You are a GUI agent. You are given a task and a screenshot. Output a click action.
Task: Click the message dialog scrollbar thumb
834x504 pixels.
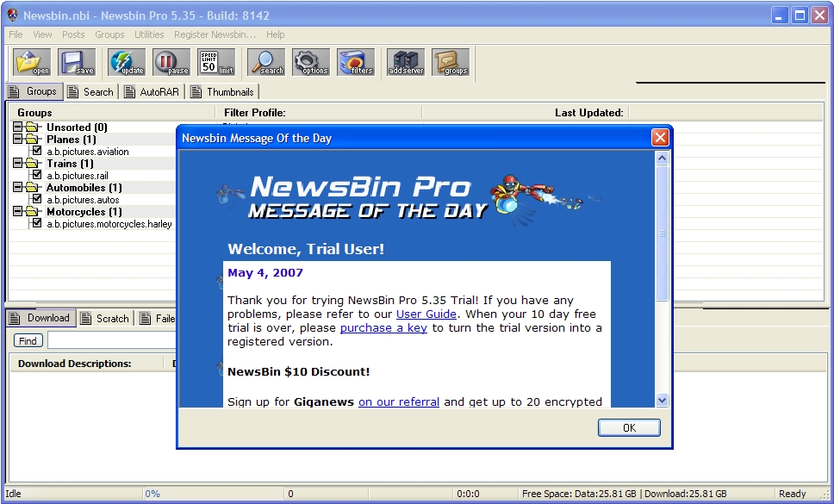coord(662,233)
